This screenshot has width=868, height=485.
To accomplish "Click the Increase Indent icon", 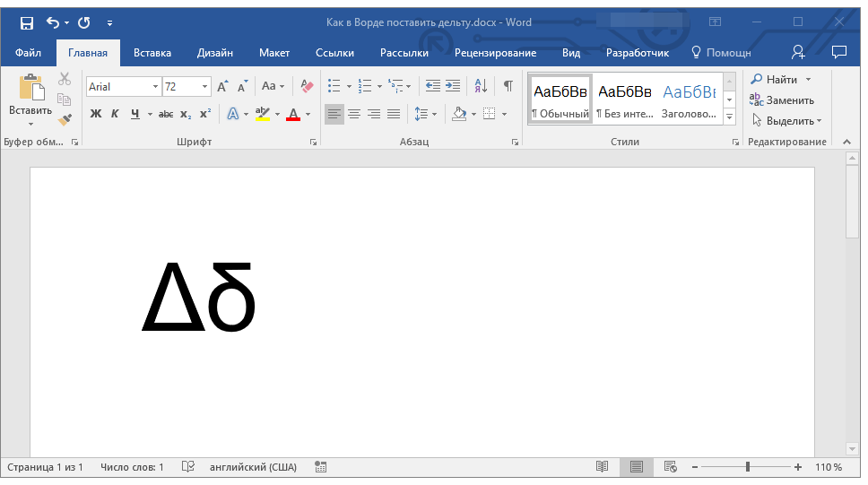I will 453,87.
